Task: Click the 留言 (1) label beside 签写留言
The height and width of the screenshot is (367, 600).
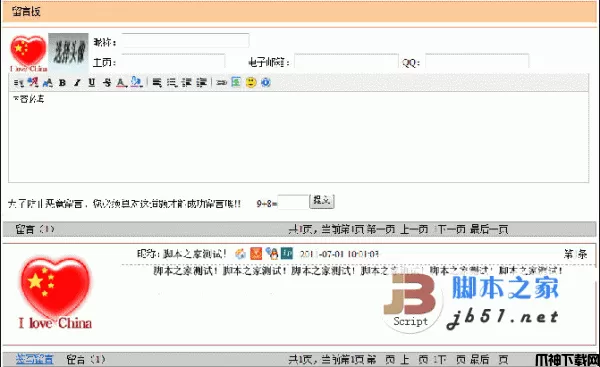Action: [x=85, y=359]
